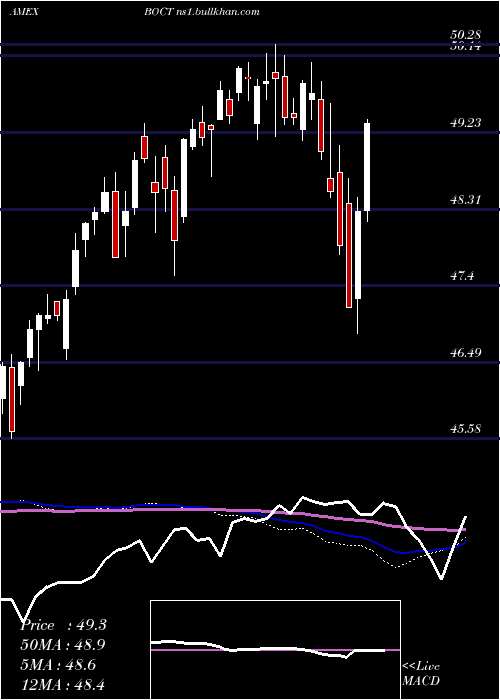Viewport: 500px width, 700px height.
Task: Select the 48.31 price level label
Action: click(x=466, y=200)
